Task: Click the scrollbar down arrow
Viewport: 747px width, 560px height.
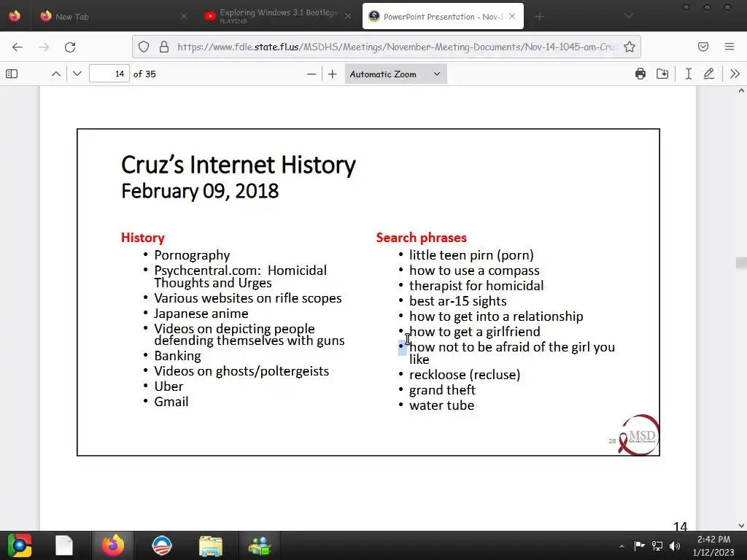Action: [x=741, y=526]
